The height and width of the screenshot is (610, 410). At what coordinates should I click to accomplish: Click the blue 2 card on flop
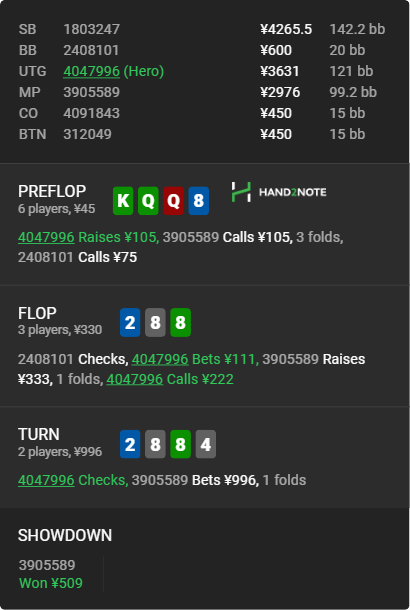(x=130, y=323)
